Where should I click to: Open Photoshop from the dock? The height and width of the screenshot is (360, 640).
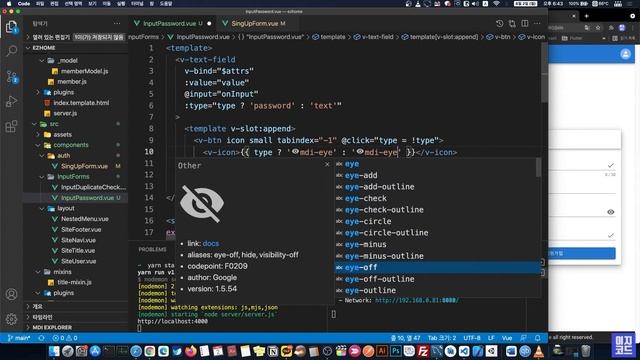coord(396,351)
